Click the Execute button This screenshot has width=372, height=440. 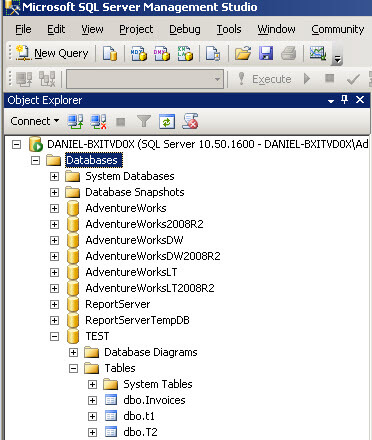tap(265, 79)
